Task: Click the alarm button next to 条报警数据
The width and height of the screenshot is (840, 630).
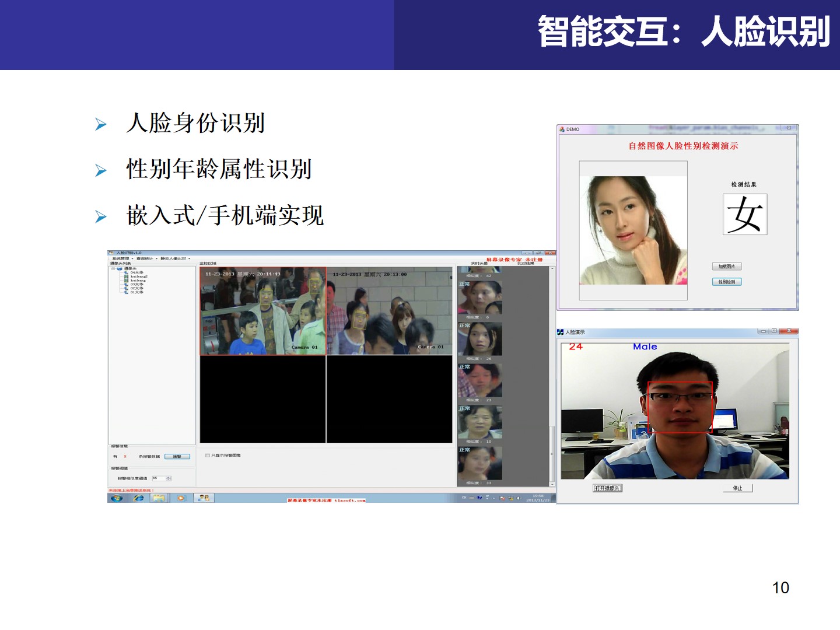Action: 177,457
